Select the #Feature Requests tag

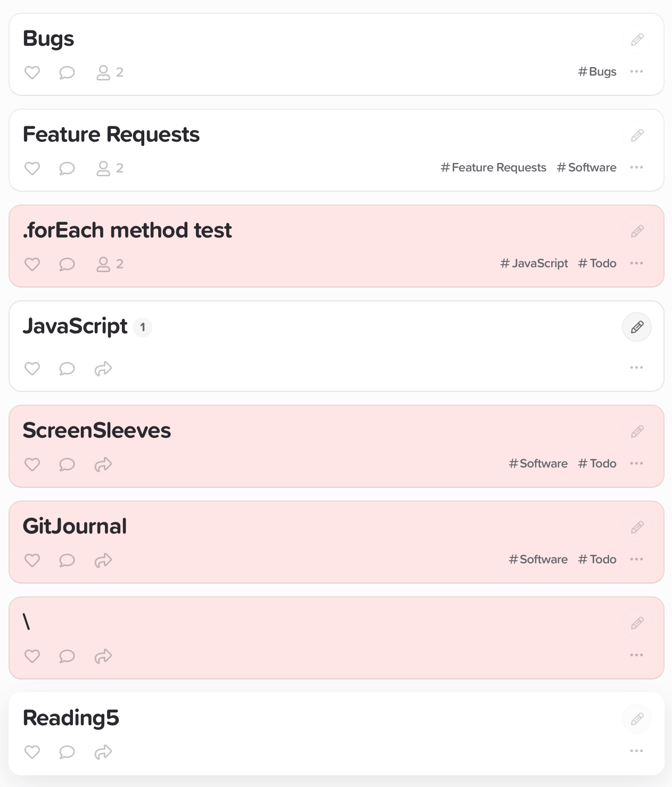coord(494,167)
